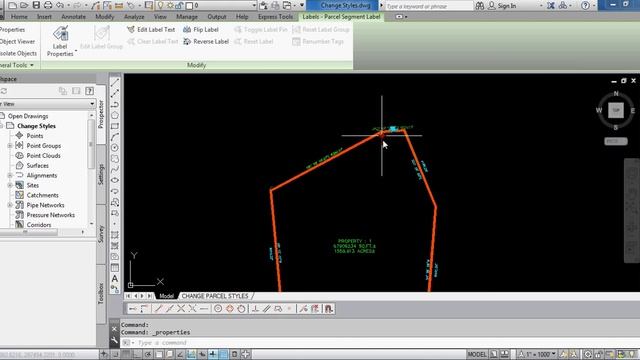
Task: Open the Toolbox vertical tab
Action: coord(101,293)
